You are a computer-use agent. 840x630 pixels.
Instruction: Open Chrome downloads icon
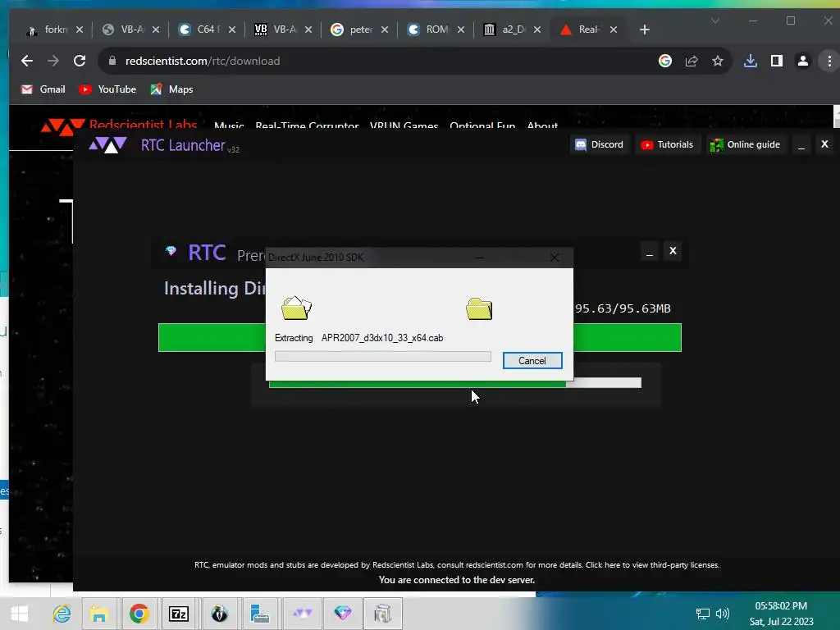coord(751,61)
